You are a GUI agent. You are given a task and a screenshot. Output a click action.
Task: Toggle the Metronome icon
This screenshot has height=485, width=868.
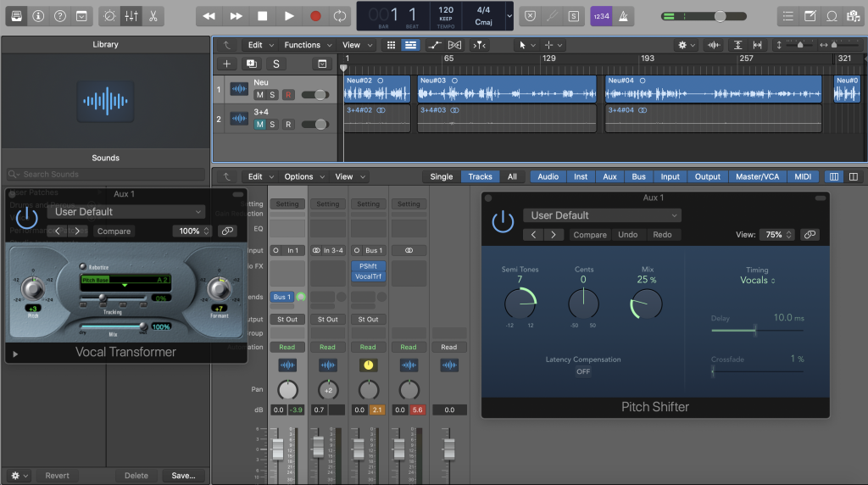point(623,16)
